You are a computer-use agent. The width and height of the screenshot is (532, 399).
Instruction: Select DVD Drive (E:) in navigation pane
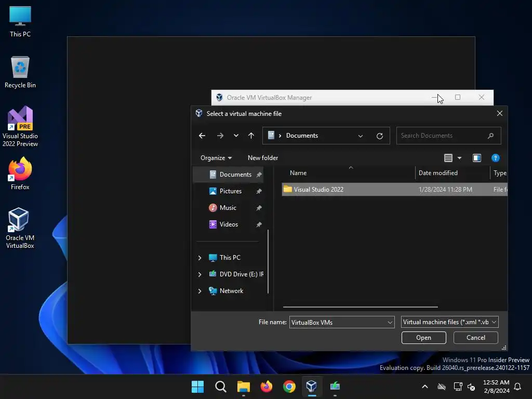point(241,274)
